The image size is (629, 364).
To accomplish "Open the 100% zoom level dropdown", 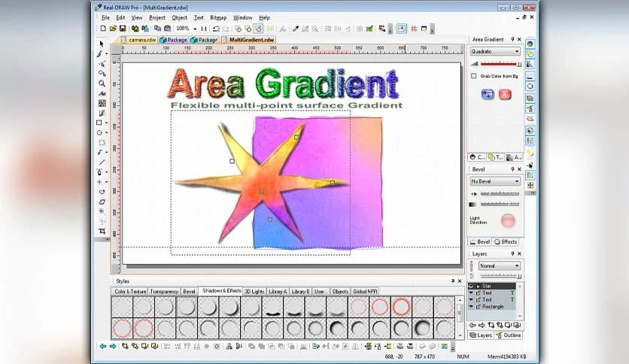I will (x=195, y=29).
